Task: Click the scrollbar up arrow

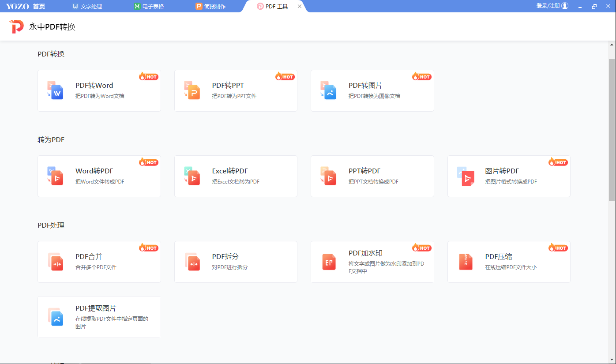Action: (612, 45)
